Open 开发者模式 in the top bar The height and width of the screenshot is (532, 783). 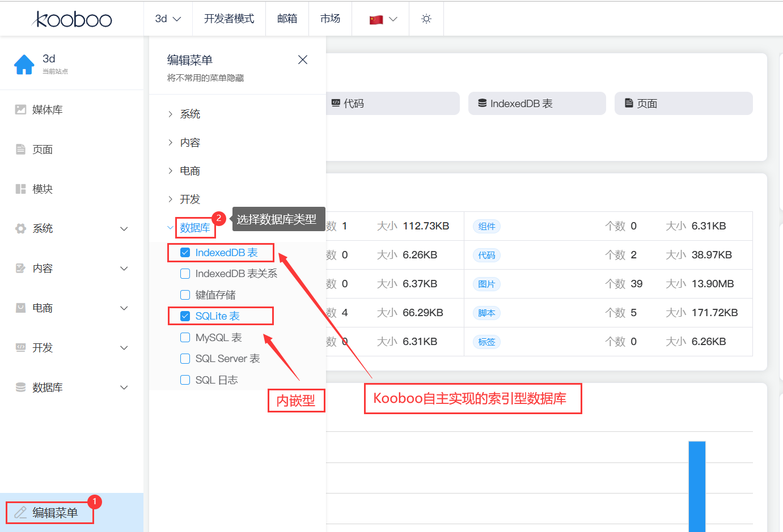(x=229, y=19)
